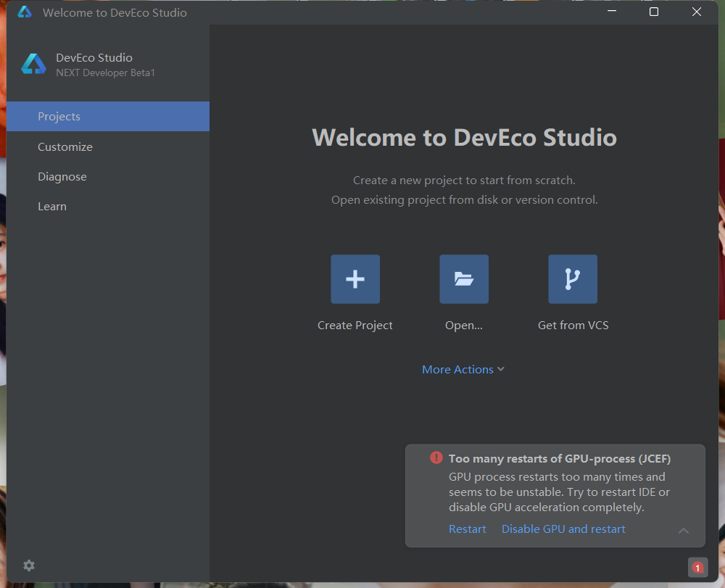Image resolution: width=725 pixels, height=588 pixels.
Task: Click the notification title about GPU-process restarts
Action: pyautogui.click(x=560, y=458)
